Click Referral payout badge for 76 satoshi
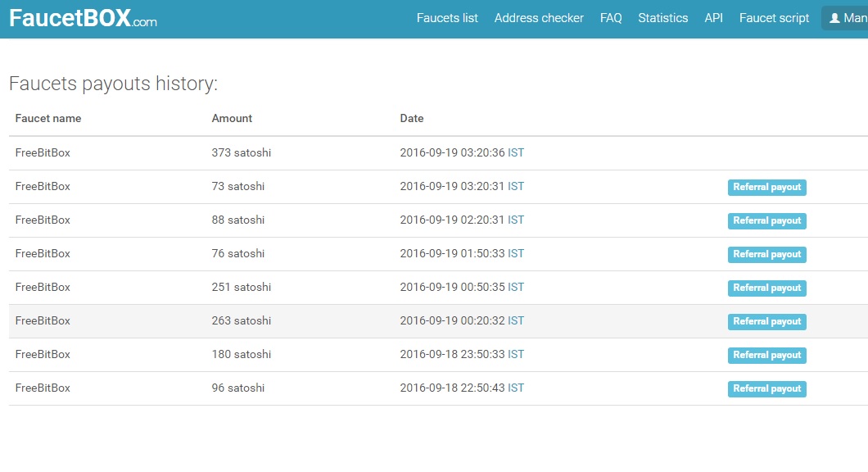The image size is (868, 472). pos(766,254)
